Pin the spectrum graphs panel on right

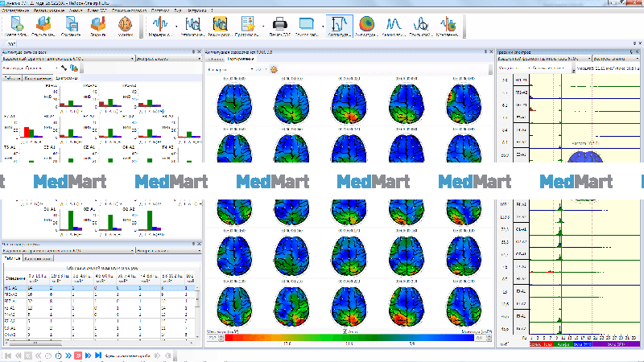coord(631,52)
